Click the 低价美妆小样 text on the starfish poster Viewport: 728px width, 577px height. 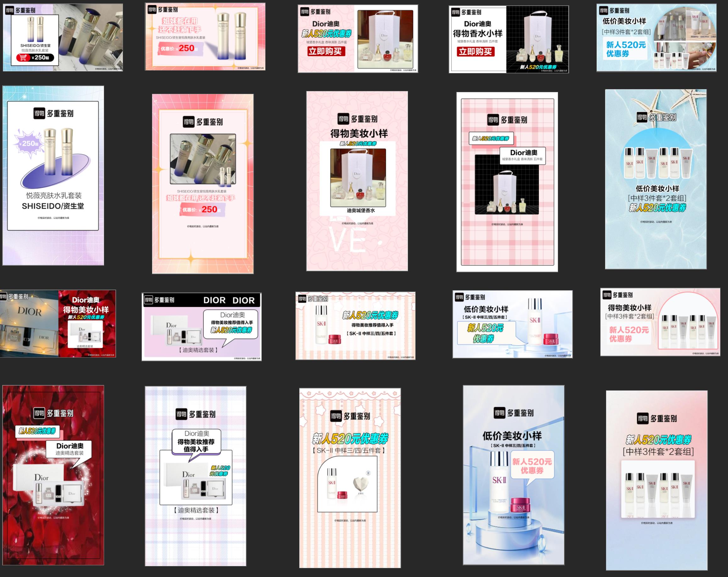point(657,189)
